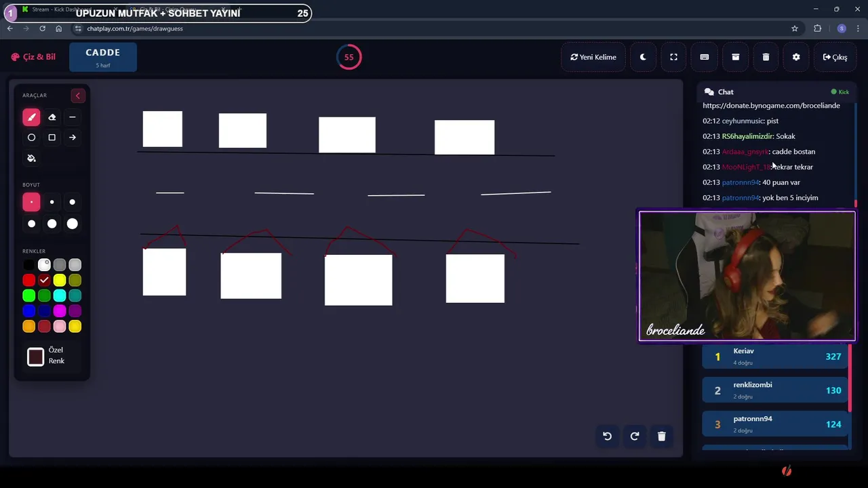Click the ceyhunmusic chat message
Viewport: 868px width, 488px height.
pos(741,121)
